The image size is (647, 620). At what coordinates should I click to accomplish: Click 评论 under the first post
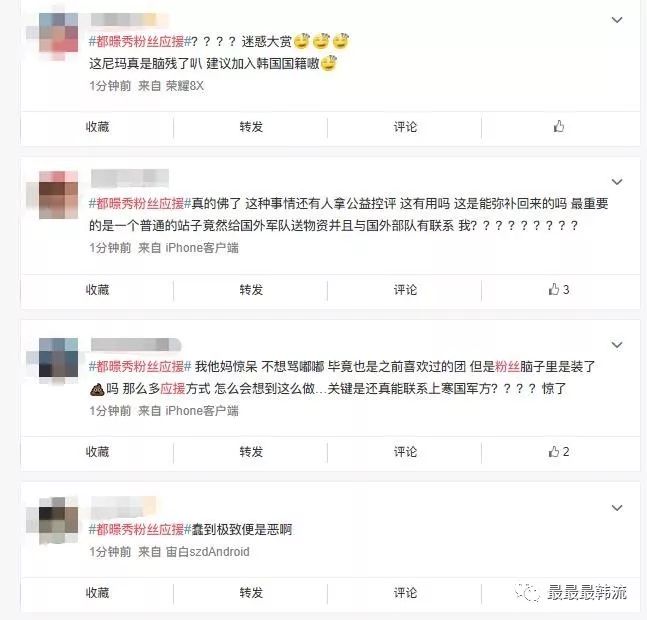[x=405, y=127]
